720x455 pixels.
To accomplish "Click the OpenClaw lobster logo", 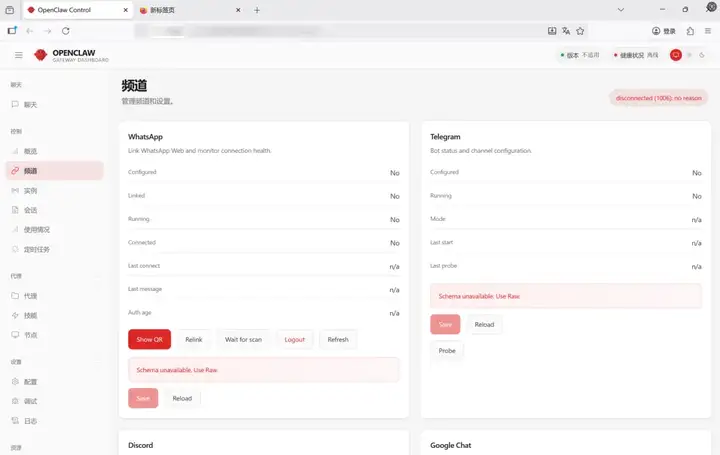I will 40,55.
